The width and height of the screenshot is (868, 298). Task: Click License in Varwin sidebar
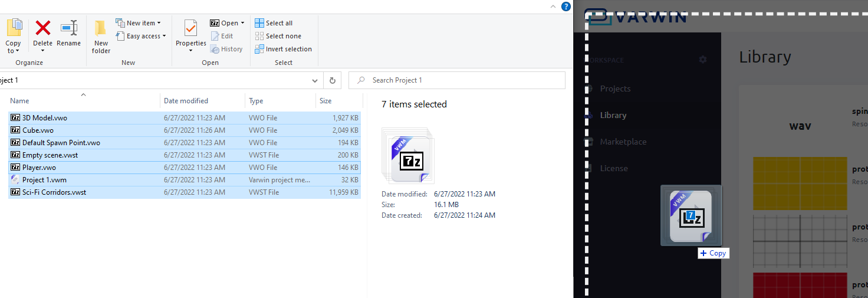tap(614, 168)
